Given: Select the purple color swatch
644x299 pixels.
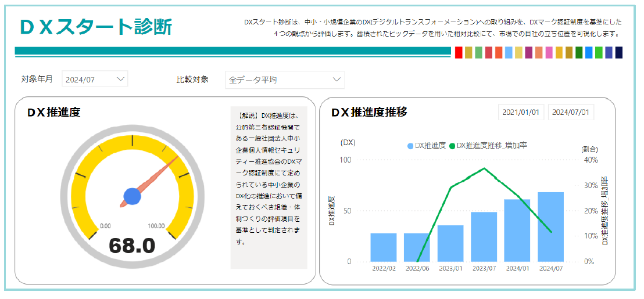Looking at the screenshot, I should tap(528, 53).
